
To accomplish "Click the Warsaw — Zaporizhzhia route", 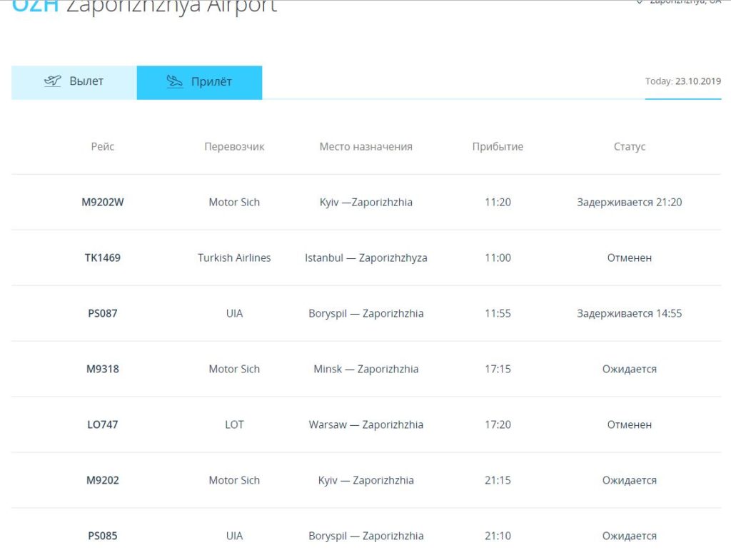I will pyautogui.click(x=365, y=424).
